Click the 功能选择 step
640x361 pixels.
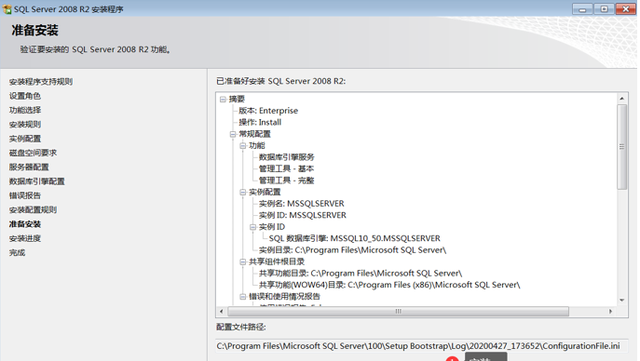25,110
